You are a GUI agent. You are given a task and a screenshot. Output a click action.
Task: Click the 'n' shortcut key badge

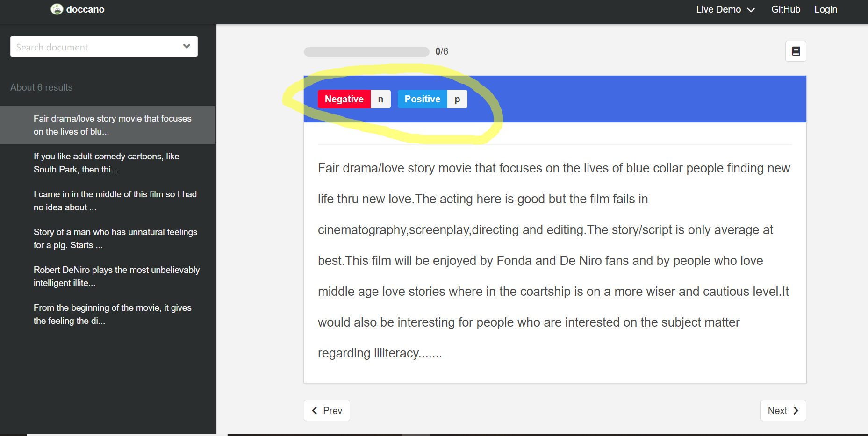pyautogui.click(x=380, y=99)
